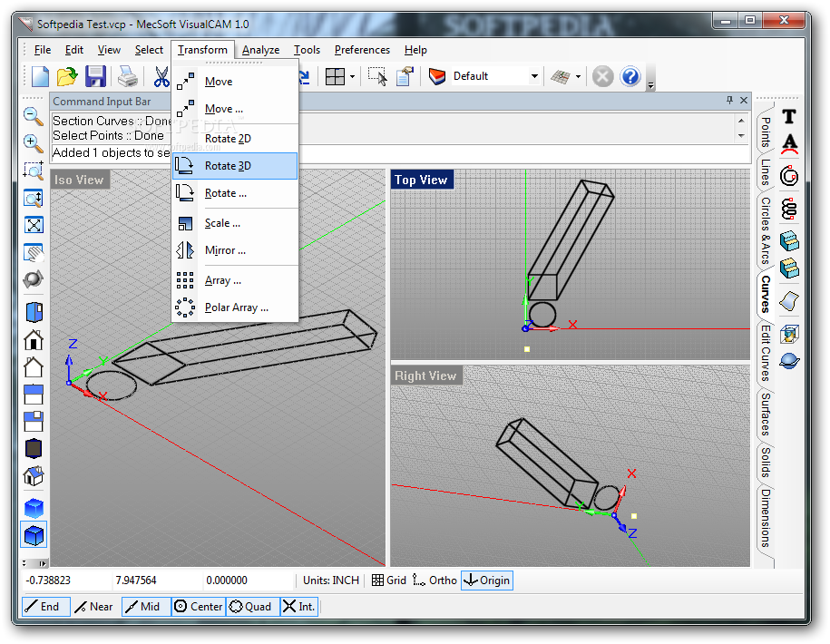830x644 pixels.
Task: Toggle Quad object snap
Action: tap(252, 607)
